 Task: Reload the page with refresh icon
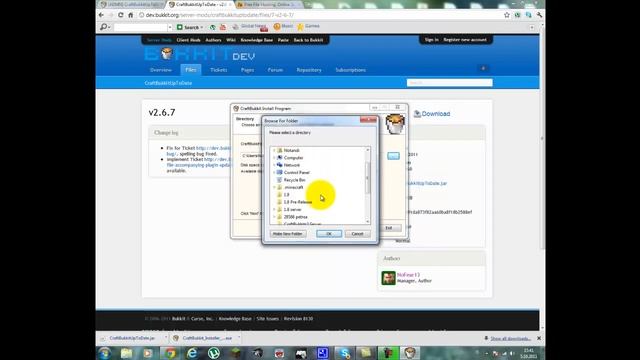coord(120,15)
